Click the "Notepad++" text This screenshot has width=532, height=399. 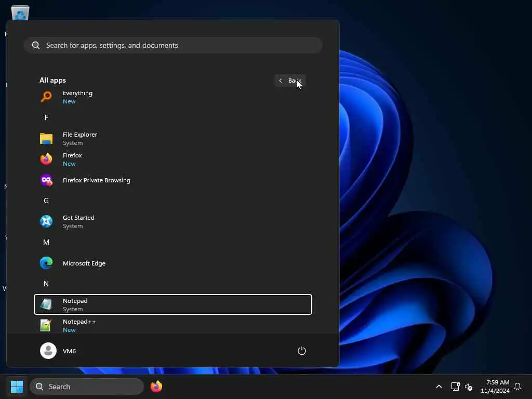click(x=79, y=321)
